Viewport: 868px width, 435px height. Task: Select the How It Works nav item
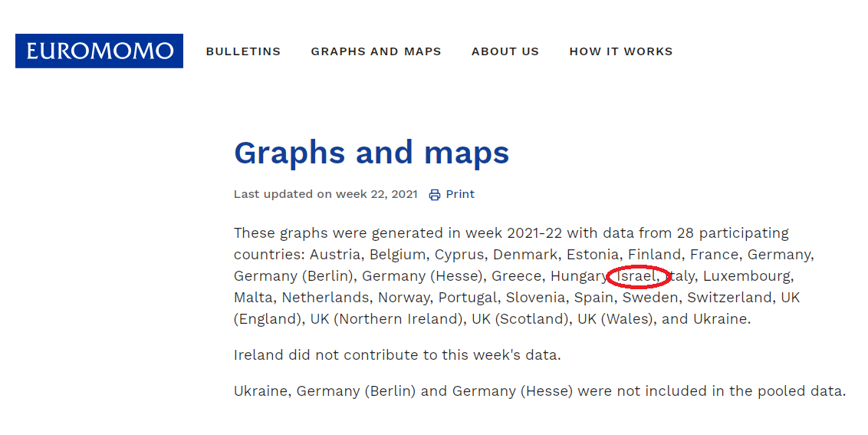point(621,51)
